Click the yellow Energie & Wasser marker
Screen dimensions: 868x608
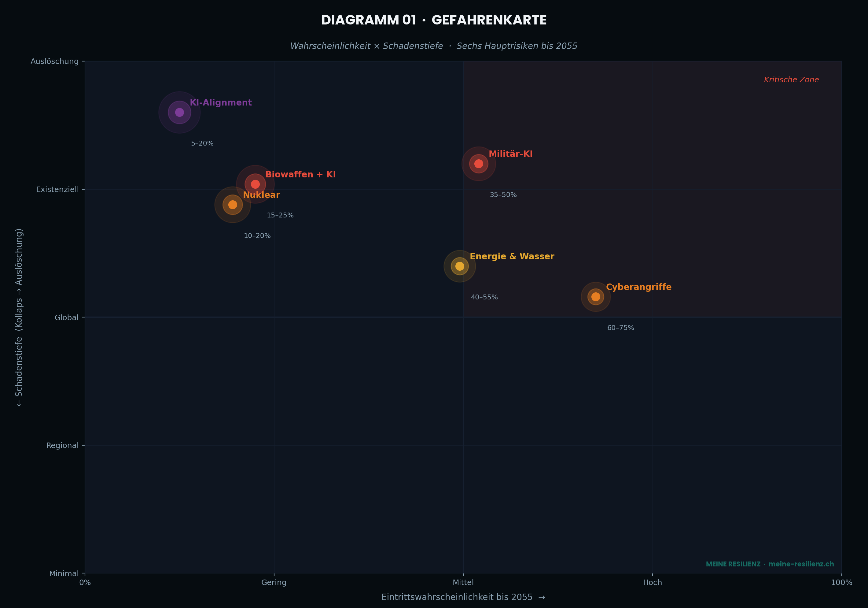(459, 266)
